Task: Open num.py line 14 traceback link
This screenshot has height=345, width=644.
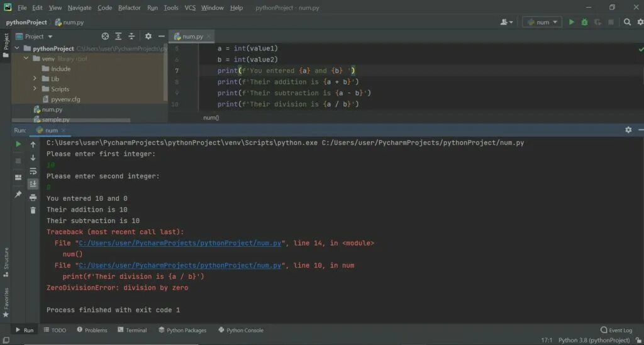Action: 180,243
